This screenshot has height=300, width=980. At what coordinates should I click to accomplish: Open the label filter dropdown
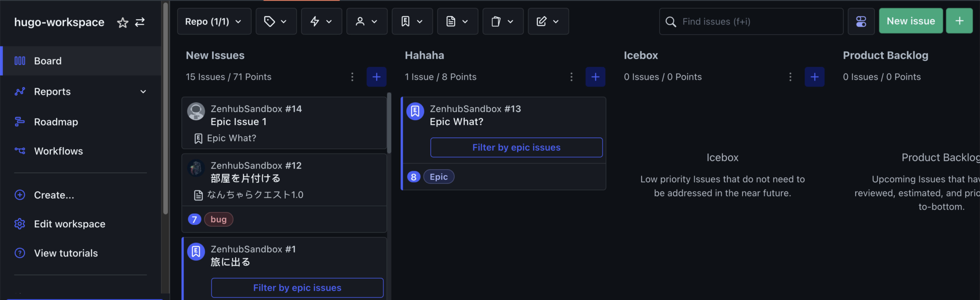click(276, 21)
